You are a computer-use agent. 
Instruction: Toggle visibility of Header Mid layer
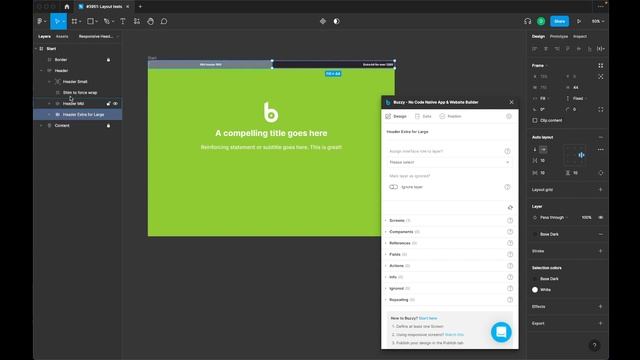pos(116,104)
